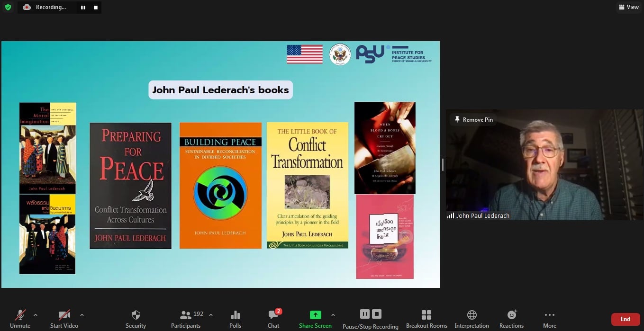Image resolution: width=644 pixels, height=331 pixels.
Task: Expand video options arrow beside Start Video
Action: click(x=82, y=314)
